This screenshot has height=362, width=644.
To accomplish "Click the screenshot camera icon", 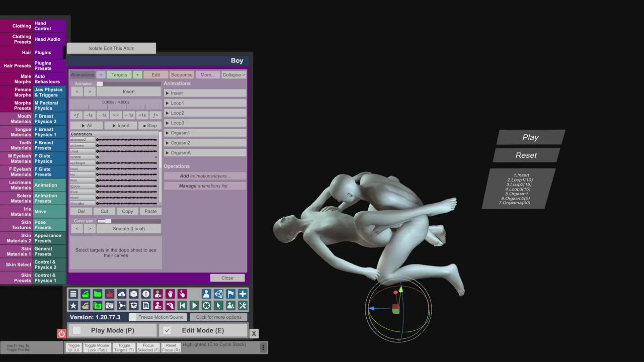I will [109, 306].
